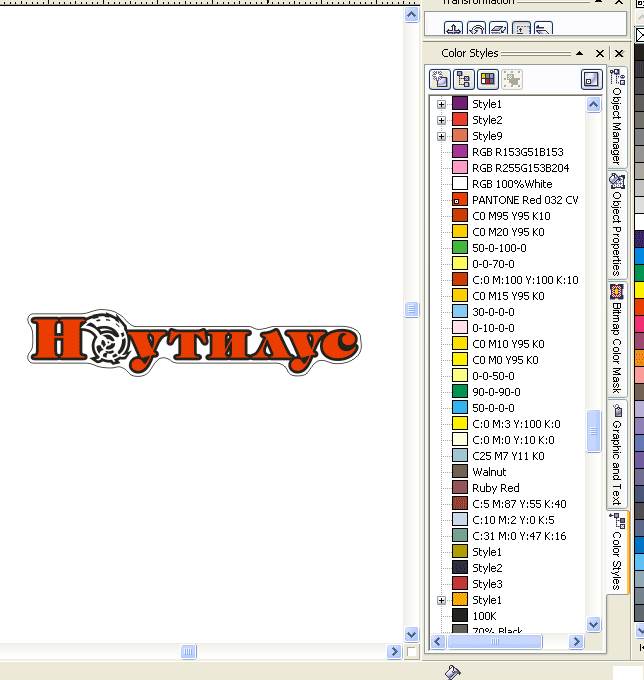The image size is (644, 680).
Task: Open the Edit Color Style icon
Action: (488, 79)
